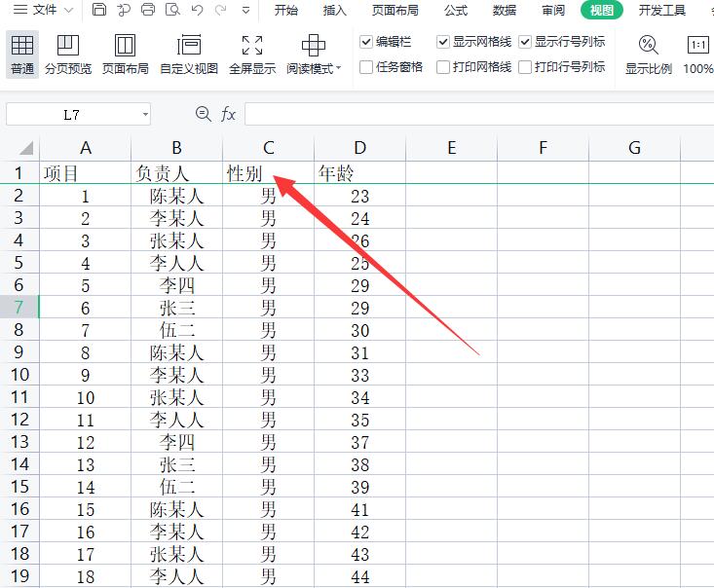
Task: Click the fx insert function icon
Action: (228, 114)
